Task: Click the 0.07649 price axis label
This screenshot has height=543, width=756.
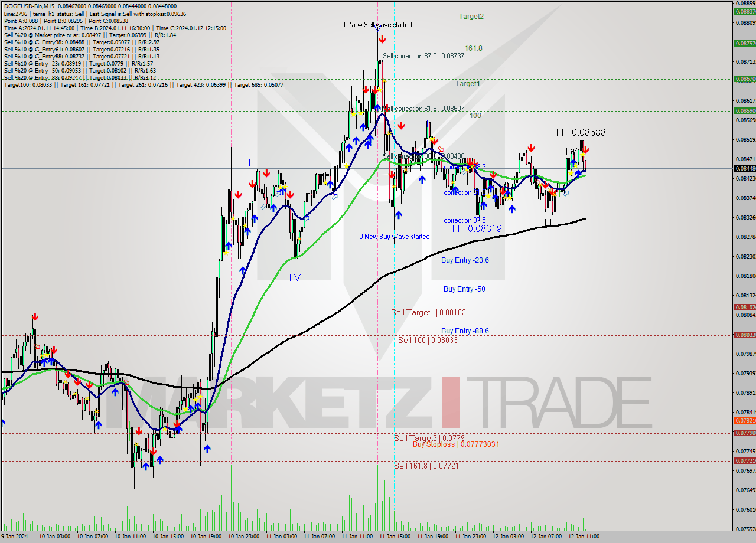Action: point(745,490)
